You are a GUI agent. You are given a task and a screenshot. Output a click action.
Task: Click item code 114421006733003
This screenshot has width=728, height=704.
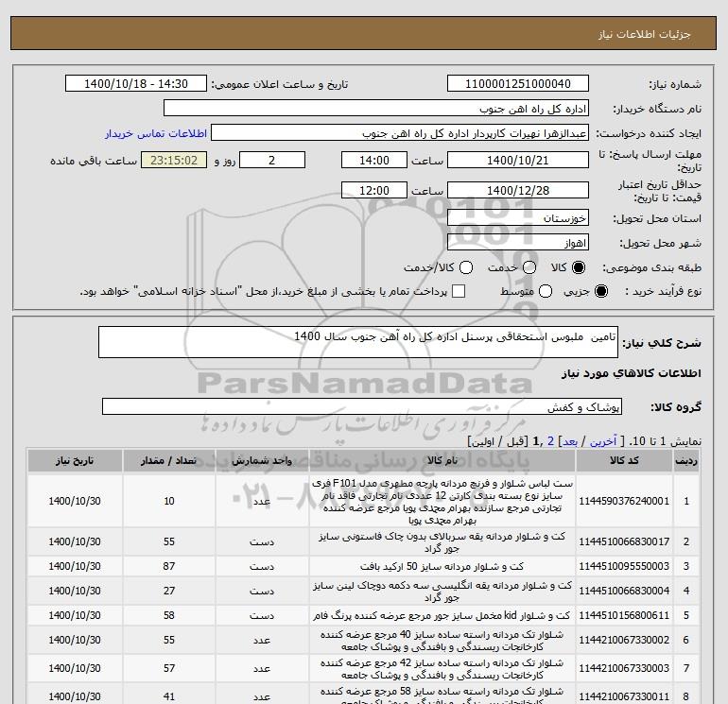pos(624,668)
